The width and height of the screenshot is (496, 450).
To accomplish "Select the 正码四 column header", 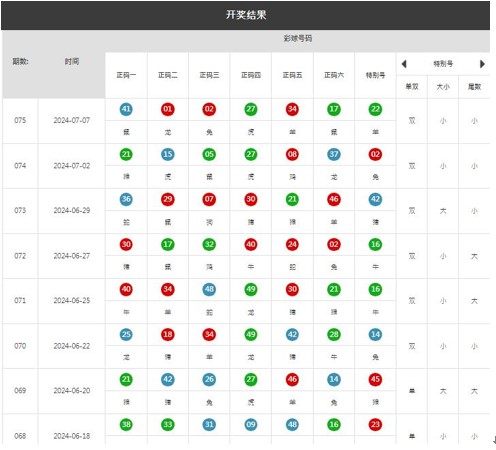I will [251, 75].
